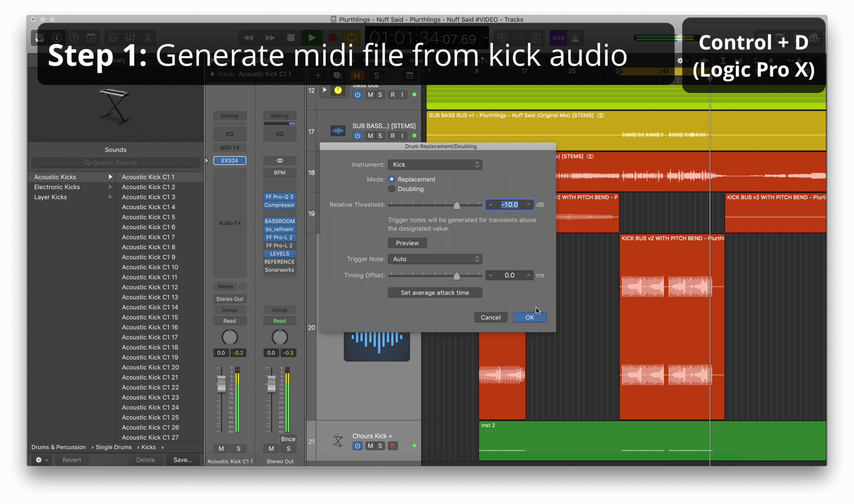Click Timing Offset slider handle
This screenshot has height=504, width=854.
coord(457,276)
